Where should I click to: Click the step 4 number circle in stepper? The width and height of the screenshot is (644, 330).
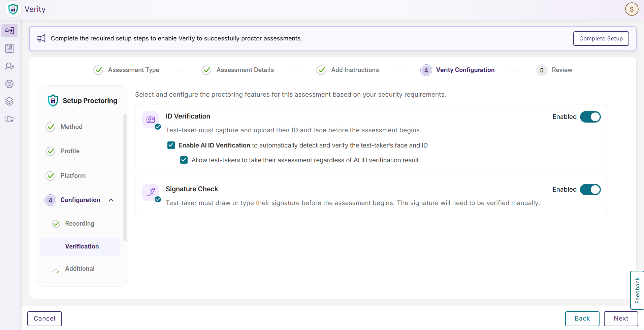pyautogui.click(x=426, y=70)
